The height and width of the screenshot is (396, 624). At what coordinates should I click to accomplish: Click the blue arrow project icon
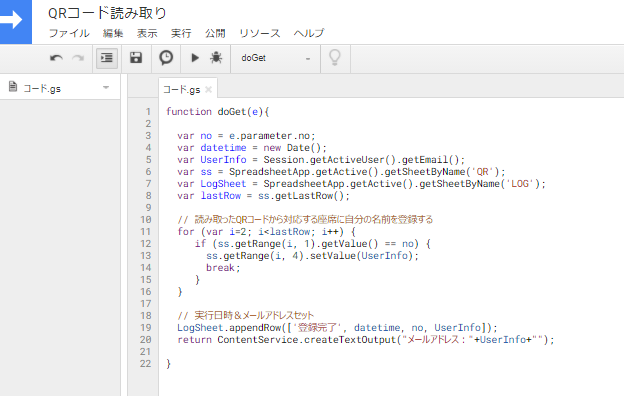pyautogui.click(x=15, y=21)
